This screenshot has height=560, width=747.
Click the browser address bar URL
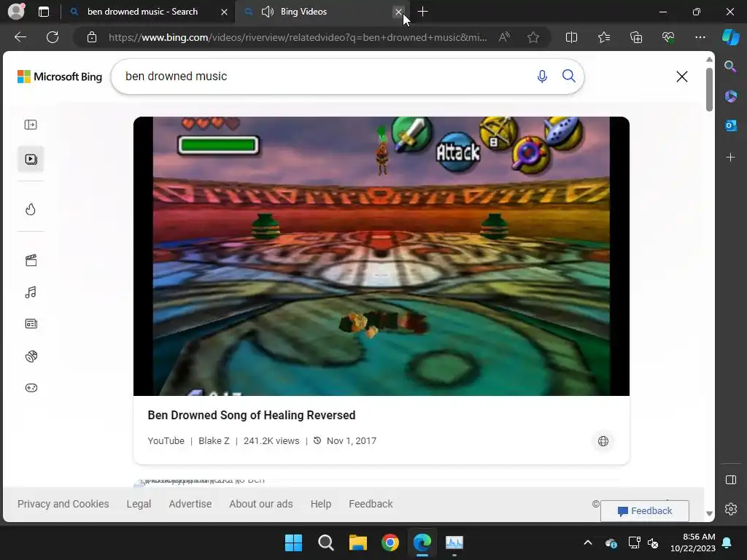pyautogui.click(x=298, y=37)
